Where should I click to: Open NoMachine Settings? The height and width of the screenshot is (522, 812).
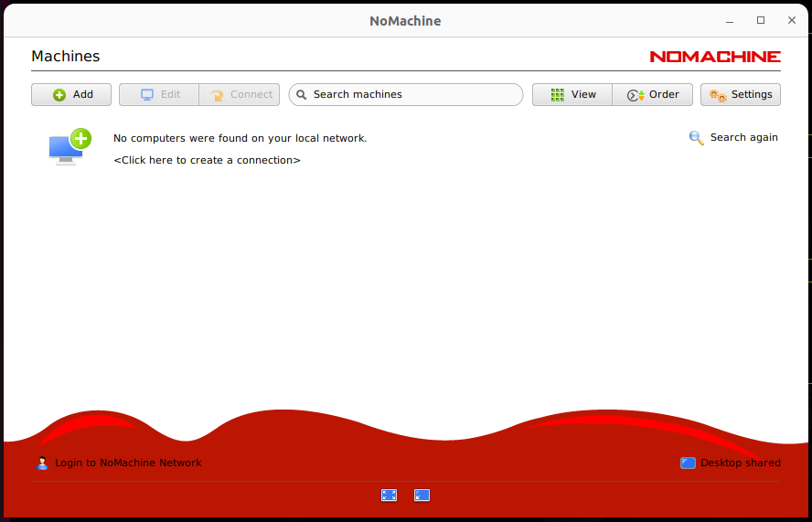pos(741,94)
